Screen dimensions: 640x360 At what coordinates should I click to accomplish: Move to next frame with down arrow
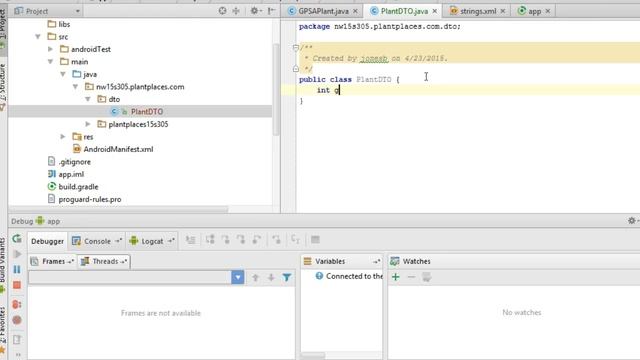(271, 278)
